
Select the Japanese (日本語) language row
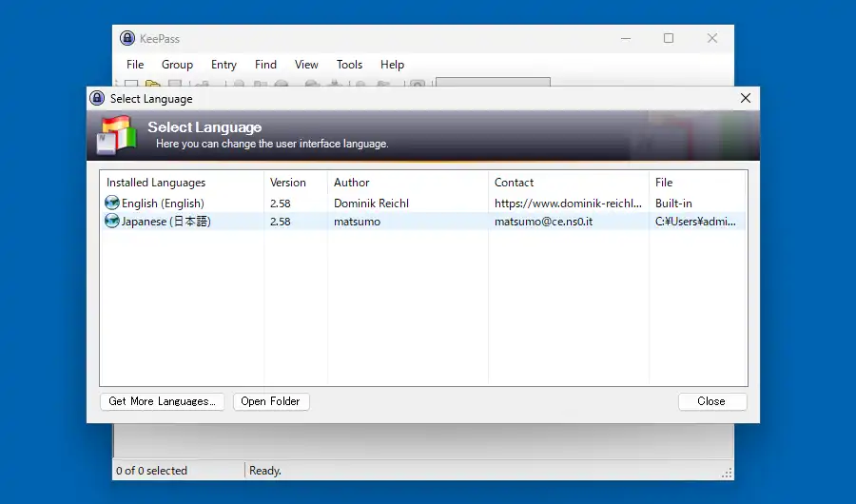[x=423, y=222]
